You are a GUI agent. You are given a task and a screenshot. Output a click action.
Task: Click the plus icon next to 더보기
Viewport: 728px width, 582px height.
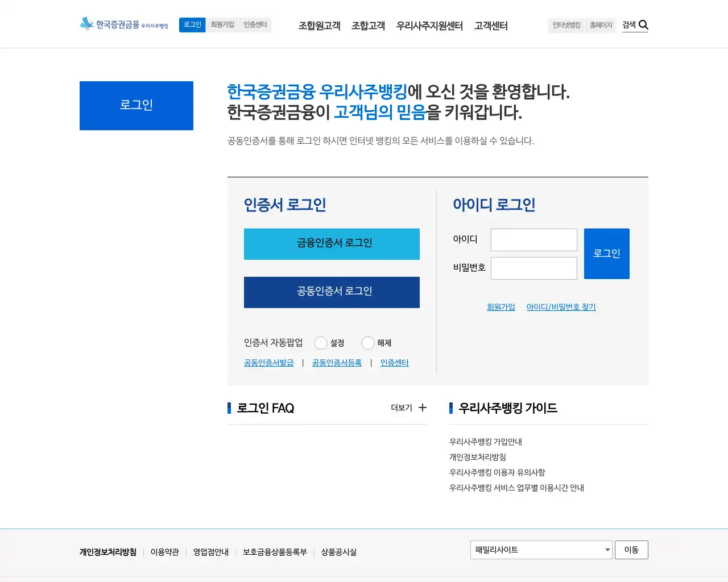click(x=423, y=408)
